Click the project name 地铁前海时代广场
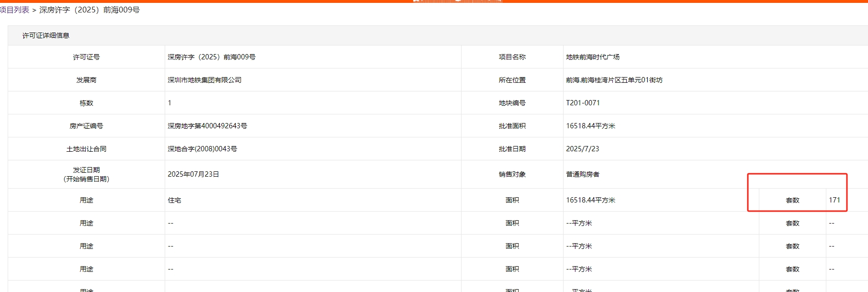The image size is (868, 292). [593, 57]
